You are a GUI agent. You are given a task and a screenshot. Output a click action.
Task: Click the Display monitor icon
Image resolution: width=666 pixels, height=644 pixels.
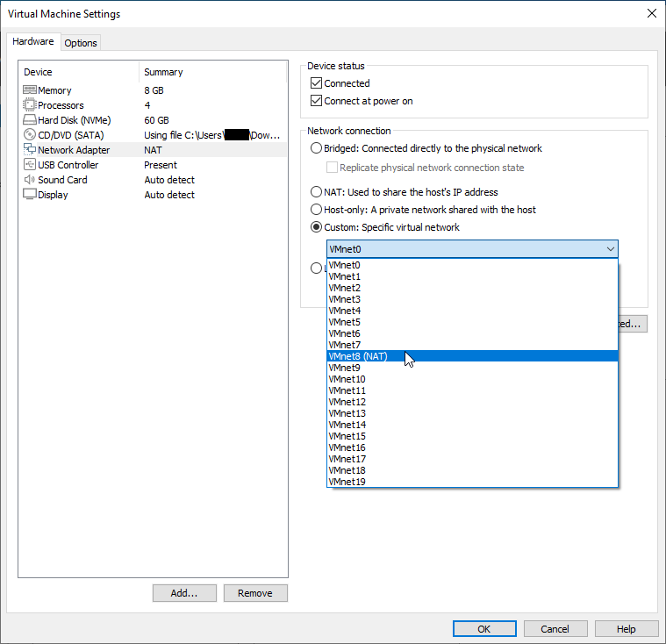[x=29, y=194]
